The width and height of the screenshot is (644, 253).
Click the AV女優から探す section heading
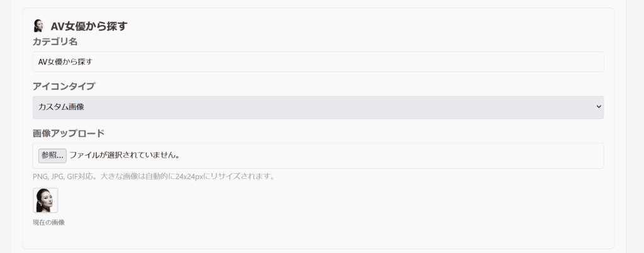pos(89,26)
